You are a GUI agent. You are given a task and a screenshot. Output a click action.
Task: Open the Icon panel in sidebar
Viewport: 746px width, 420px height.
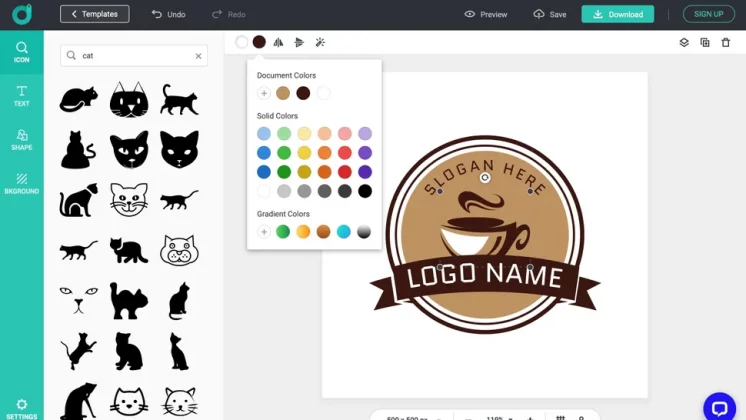[x=21, y=52]
